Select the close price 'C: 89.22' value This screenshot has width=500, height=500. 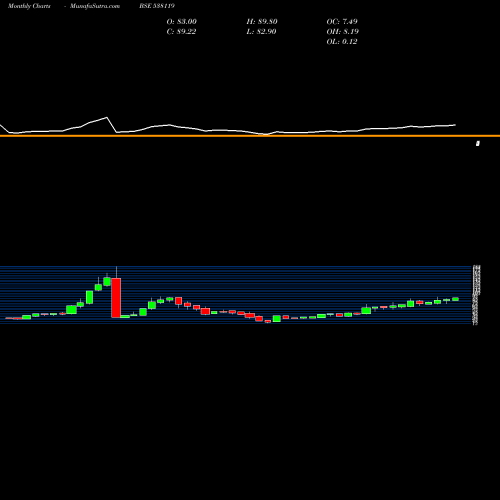[x=181, y=32]
